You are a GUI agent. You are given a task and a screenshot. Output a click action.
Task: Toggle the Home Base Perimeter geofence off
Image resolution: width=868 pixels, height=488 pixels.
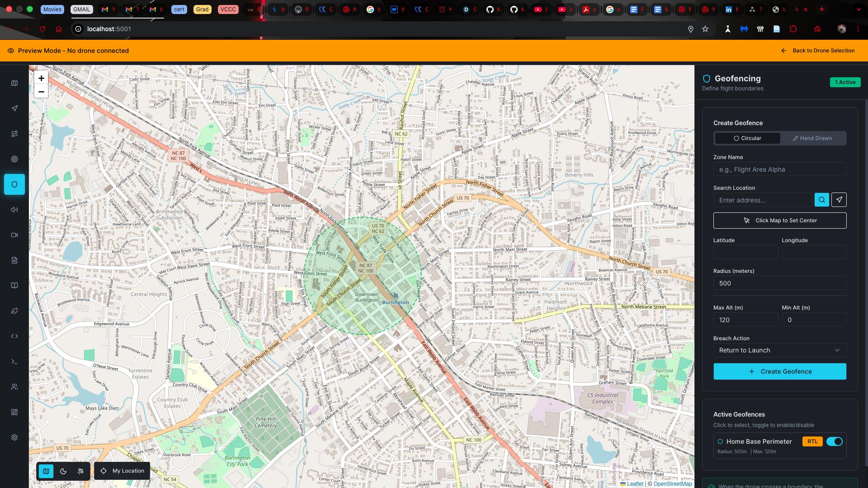point(835,441)
